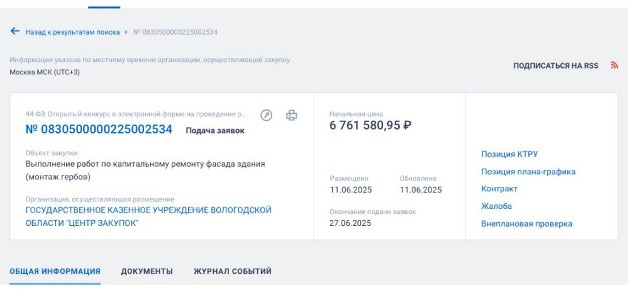Click 'ПОДПИСАТЬСЯ НА RSS' text

coord(555,66)
